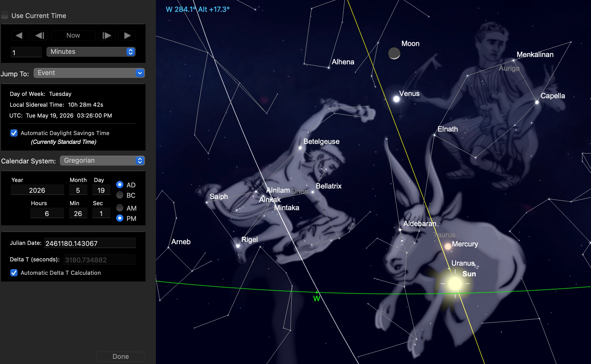Choose the BC era radio button
The height and width of the screenshot is (364, 591).
tap(120, 195)
